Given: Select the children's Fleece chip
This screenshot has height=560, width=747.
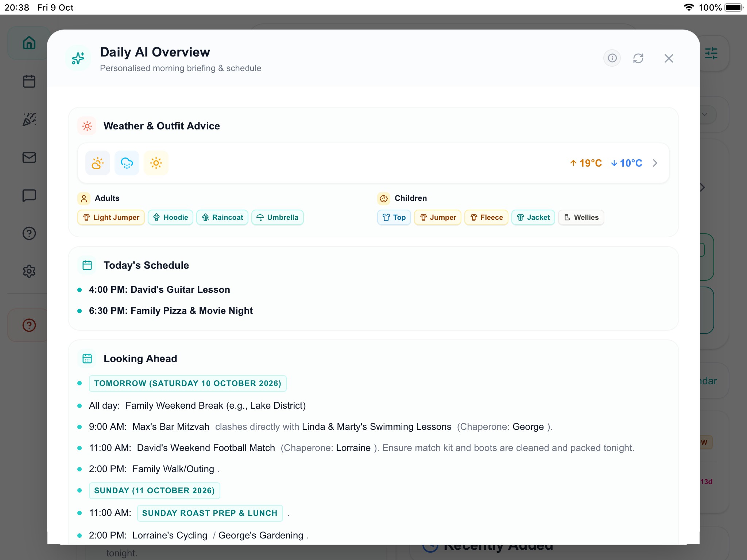Looking at the screenshot, I should tap(487, 217).
